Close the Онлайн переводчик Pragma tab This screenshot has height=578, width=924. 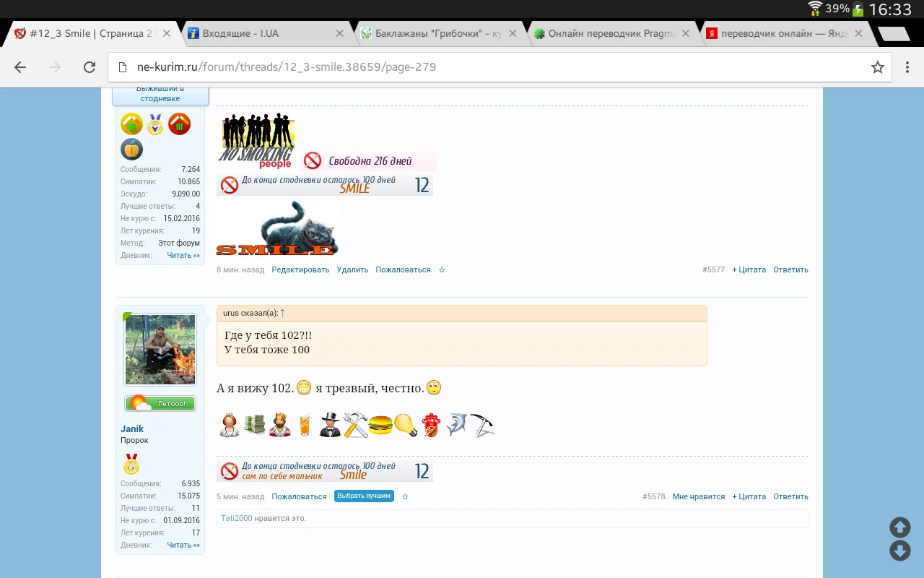(686, 33)
